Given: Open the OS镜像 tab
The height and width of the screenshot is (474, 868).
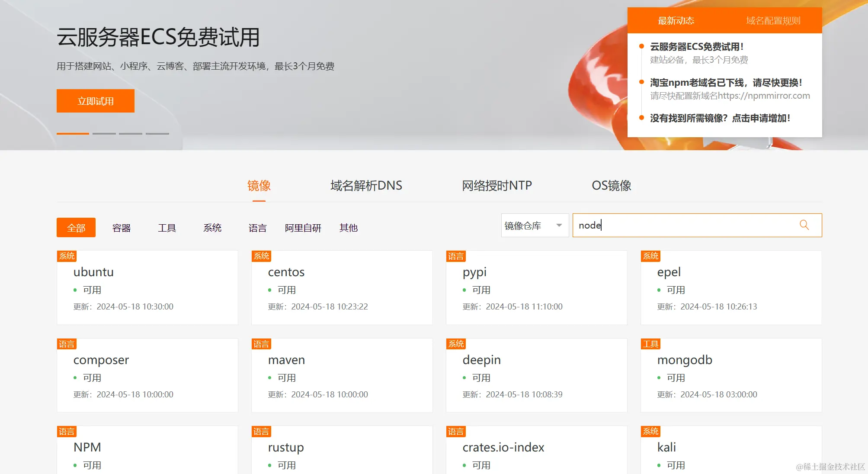Looking at the screenshot, I should point(611,186).
